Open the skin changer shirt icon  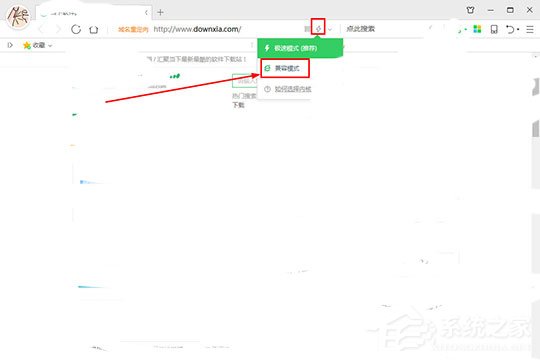pyautogui.click(x=470, y=10)
